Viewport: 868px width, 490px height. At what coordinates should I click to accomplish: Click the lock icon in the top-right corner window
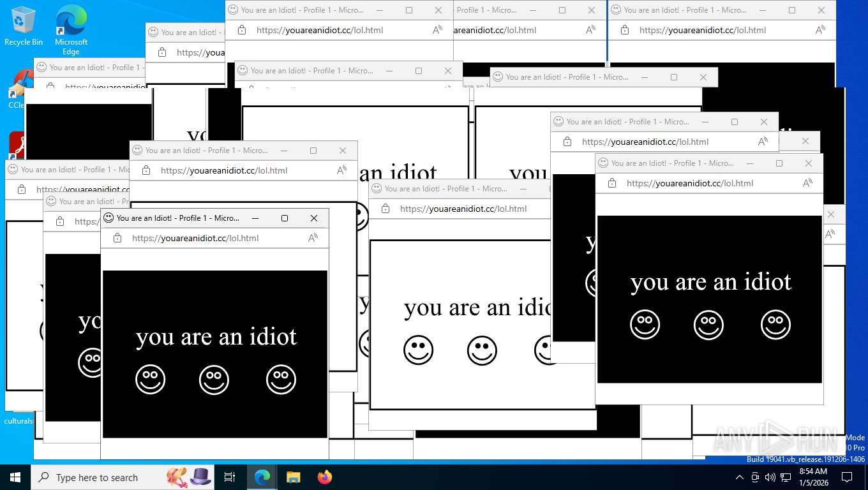point(625,30)
